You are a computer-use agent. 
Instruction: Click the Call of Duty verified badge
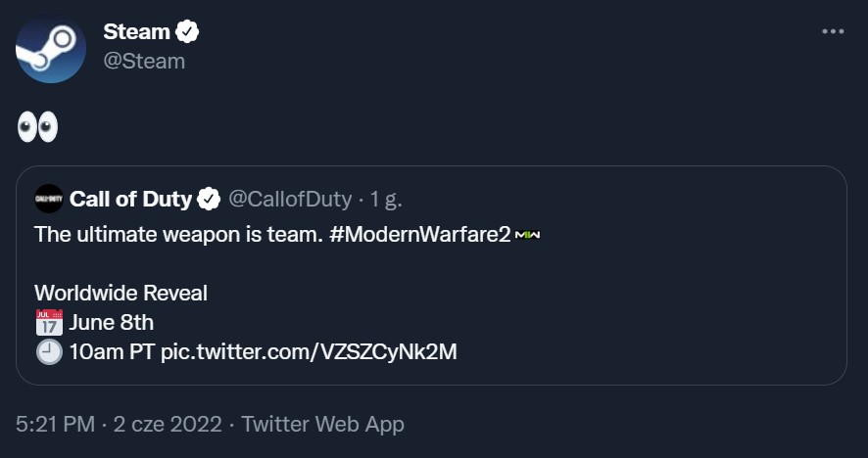[x=209, y=200]
